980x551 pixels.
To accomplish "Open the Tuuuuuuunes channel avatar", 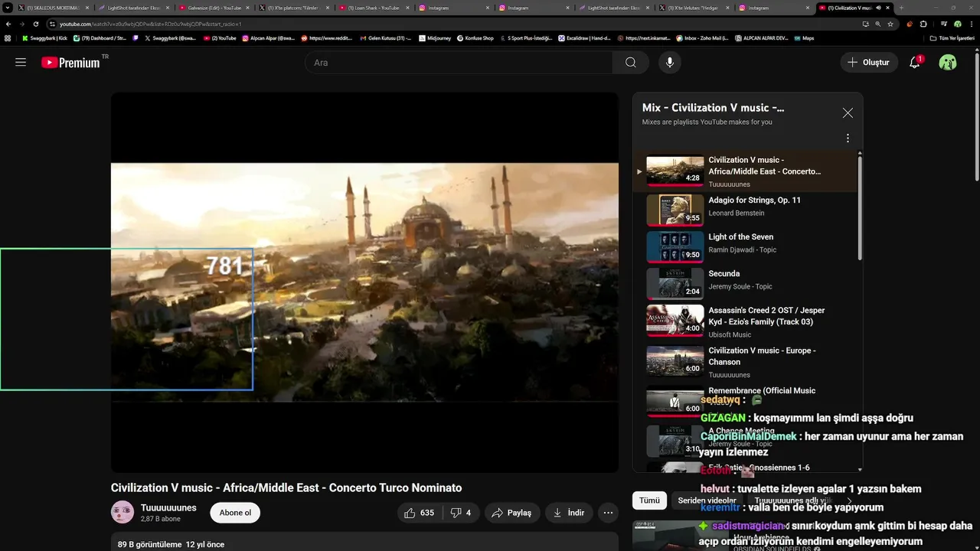I will 122,512.
